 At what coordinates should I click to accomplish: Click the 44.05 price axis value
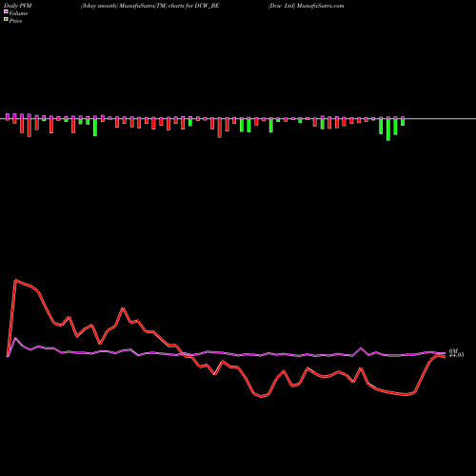tap(456, 355)
